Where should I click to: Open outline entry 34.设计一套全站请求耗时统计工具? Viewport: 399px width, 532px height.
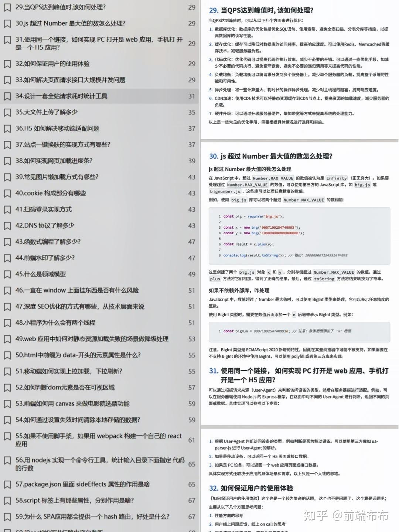[99, 96]
